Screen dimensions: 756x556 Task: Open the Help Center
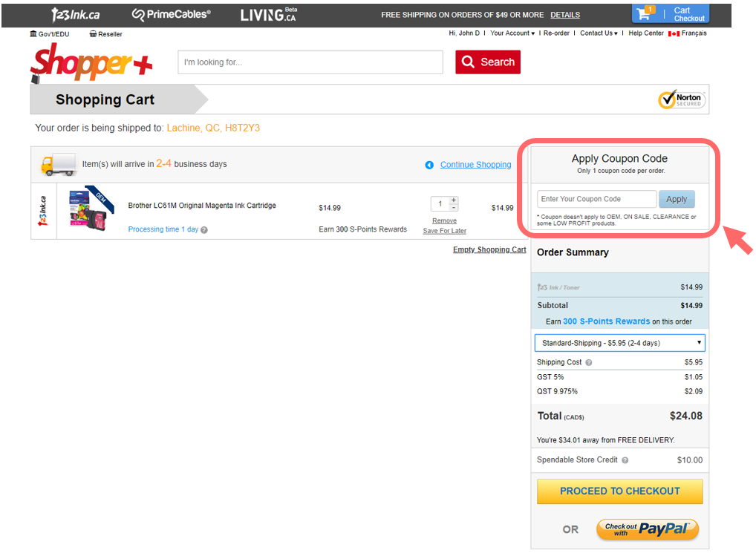[646, 33]
